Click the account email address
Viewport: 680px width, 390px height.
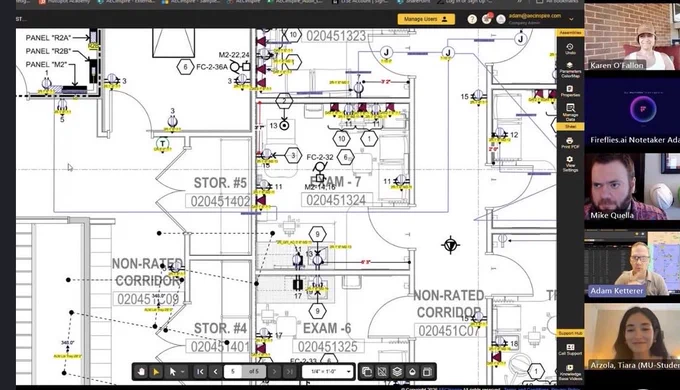pos(535,16)
